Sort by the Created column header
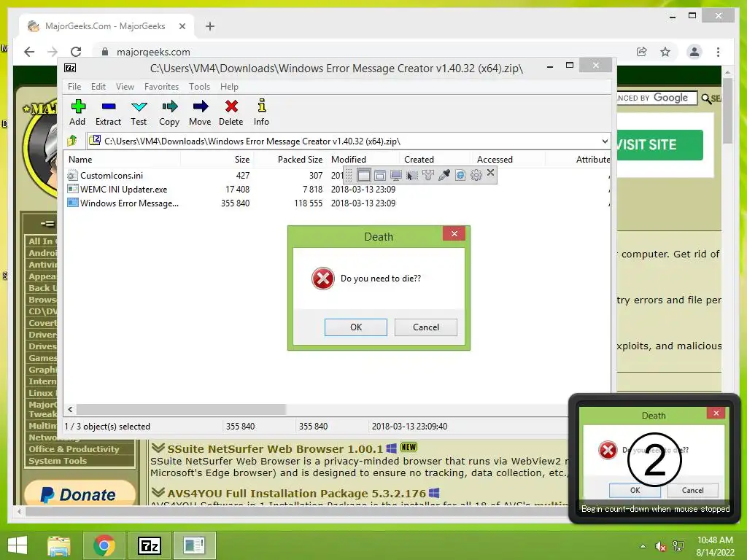Screen dimensions: 747x560 click(x=436, y=160)
